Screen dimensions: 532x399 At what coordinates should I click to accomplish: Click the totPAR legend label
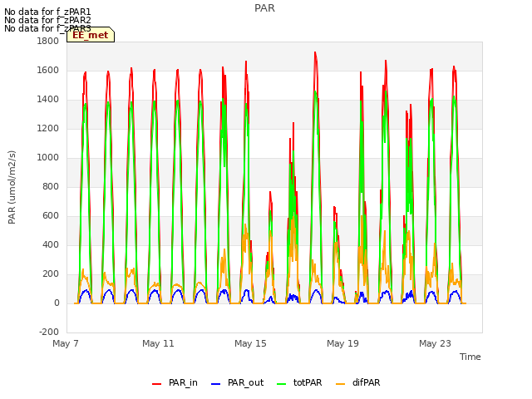(x=308, y=382)
